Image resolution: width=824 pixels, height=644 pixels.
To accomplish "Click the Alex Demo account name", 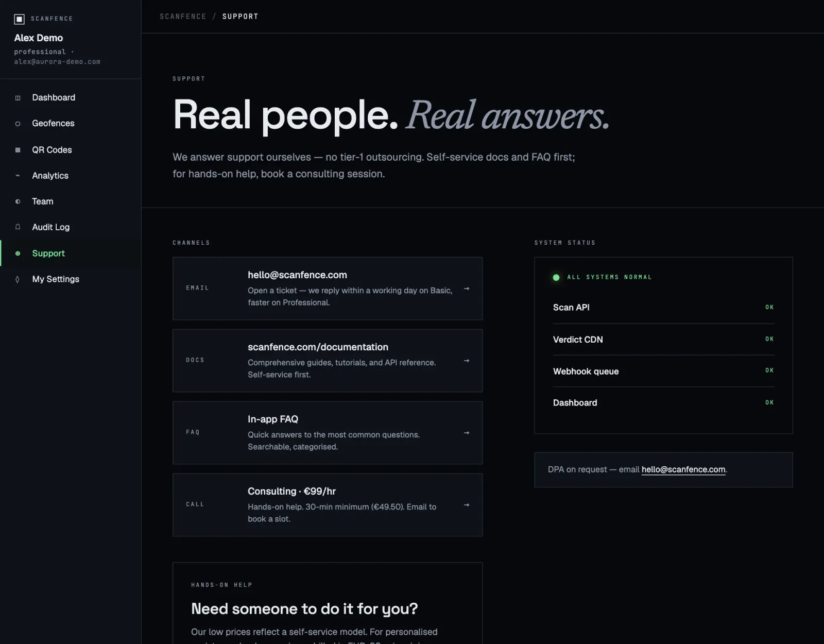I will click(x=39, y=38).
